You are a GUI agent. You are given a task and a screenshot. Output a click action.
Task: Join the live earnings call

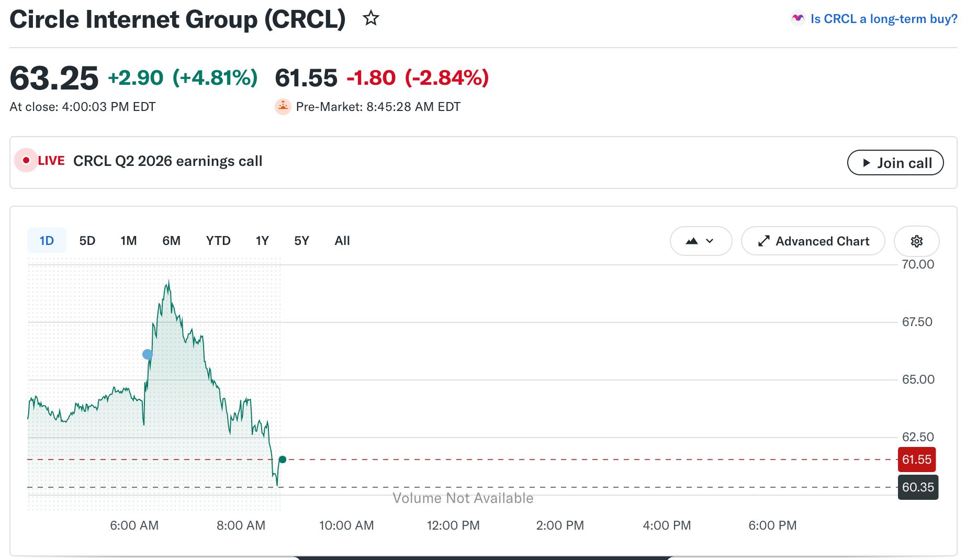[x=895, y=163]
